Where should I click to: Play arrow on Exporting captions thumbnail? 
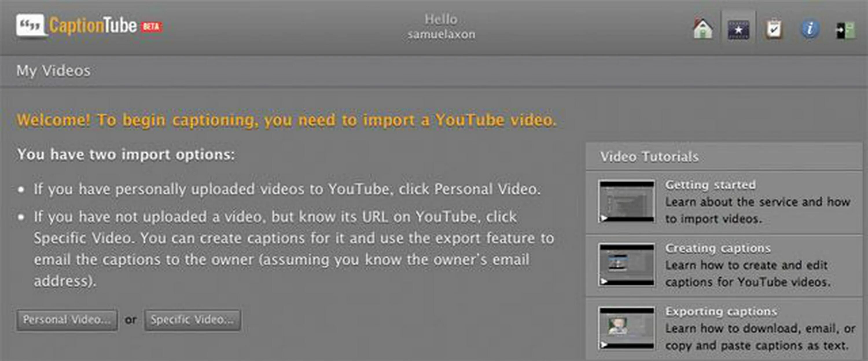[x=604, y=345]
